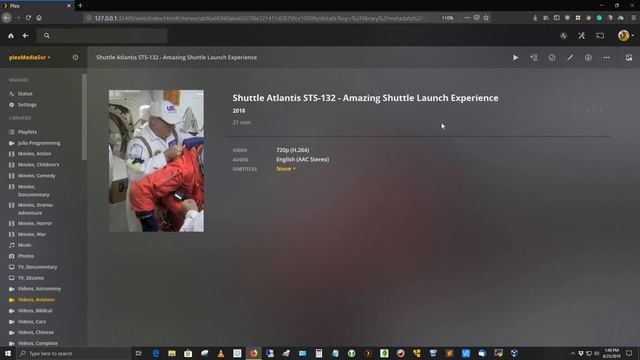The image size is (640, 360).
Task: Open the Music library
Action: (24, 245)
